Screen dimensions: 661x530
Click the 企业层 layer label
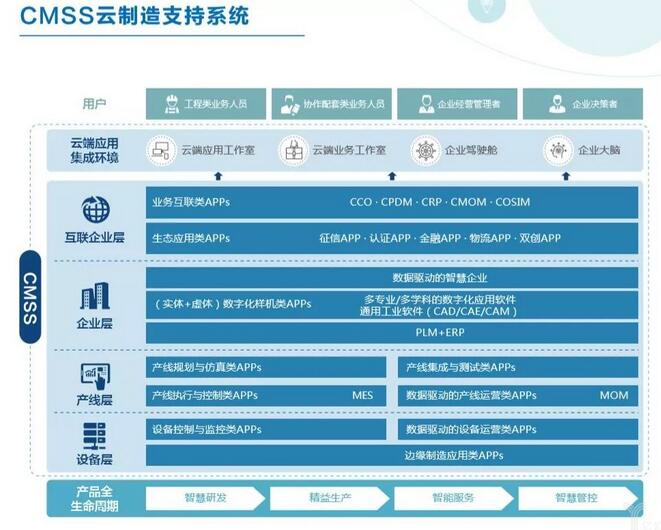click(94, 323)
